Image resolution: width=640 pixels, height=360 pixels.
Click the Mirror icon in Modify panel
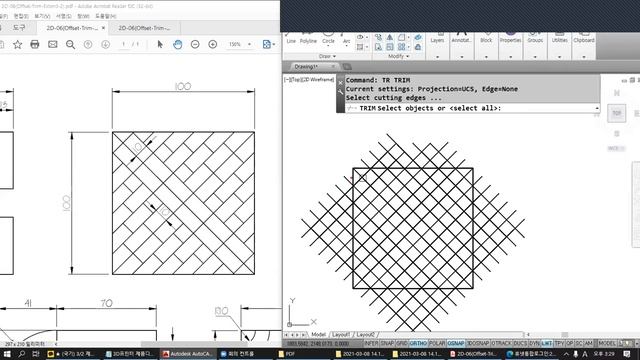390,38
